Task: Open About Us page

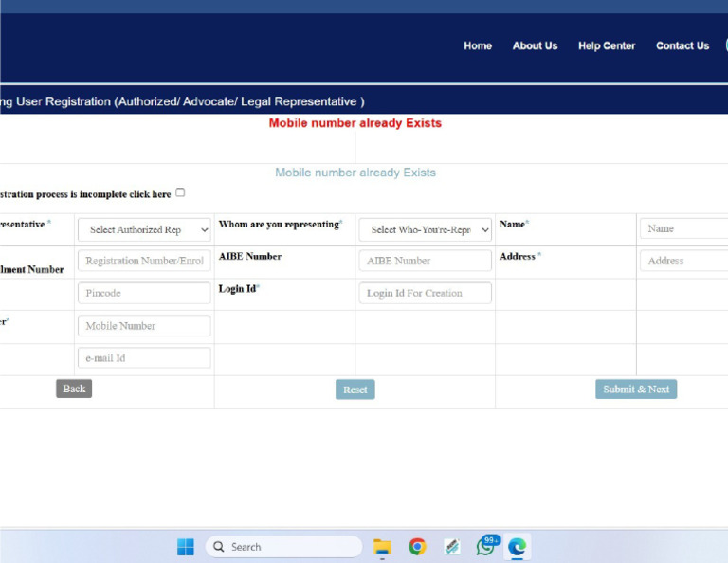Action: (x=535, y=45)
